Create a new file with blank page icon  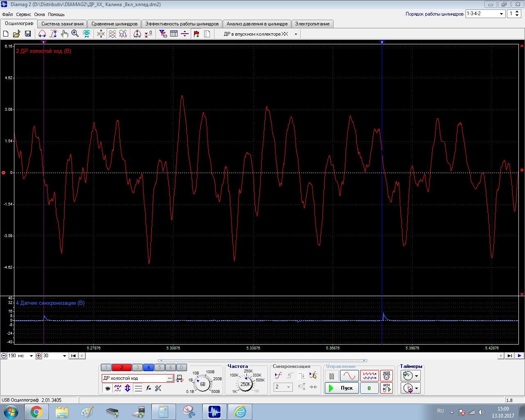tap(6, 34)
